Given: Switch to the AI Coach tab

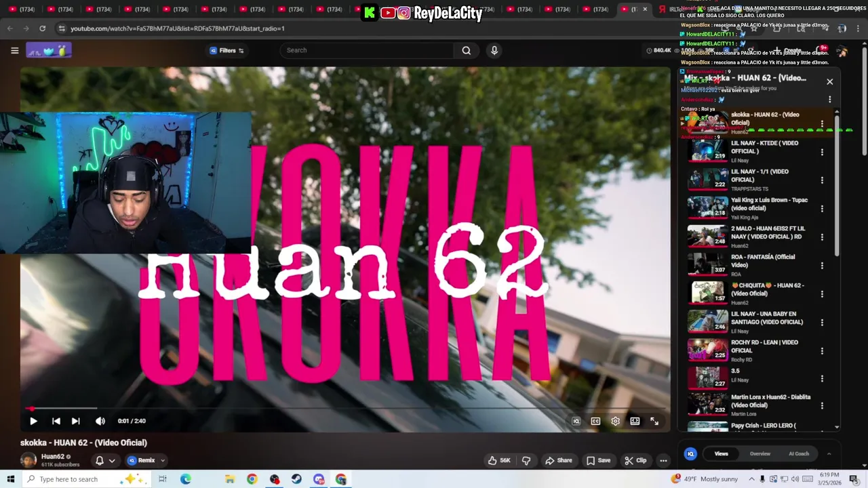Looking at the screenshot, I should click(x=799, y=453).
